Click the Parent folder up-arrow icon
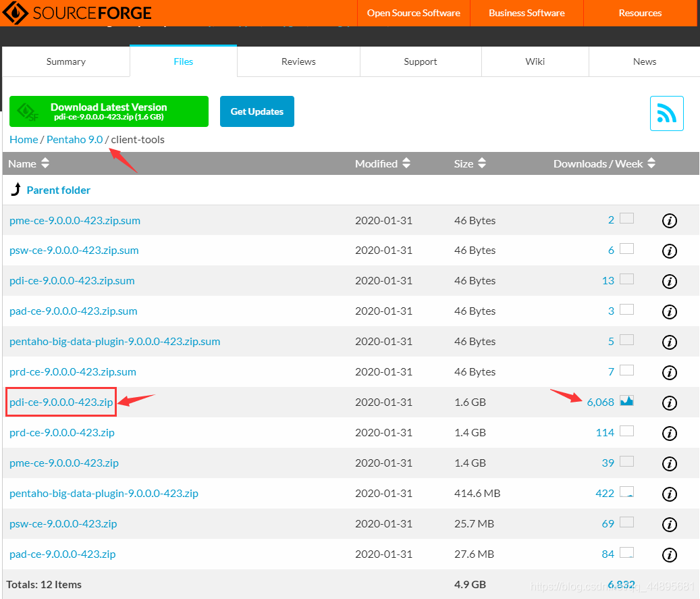Image resolution: width=700 pixels, height=599 pixels. (x=16, y=189)
